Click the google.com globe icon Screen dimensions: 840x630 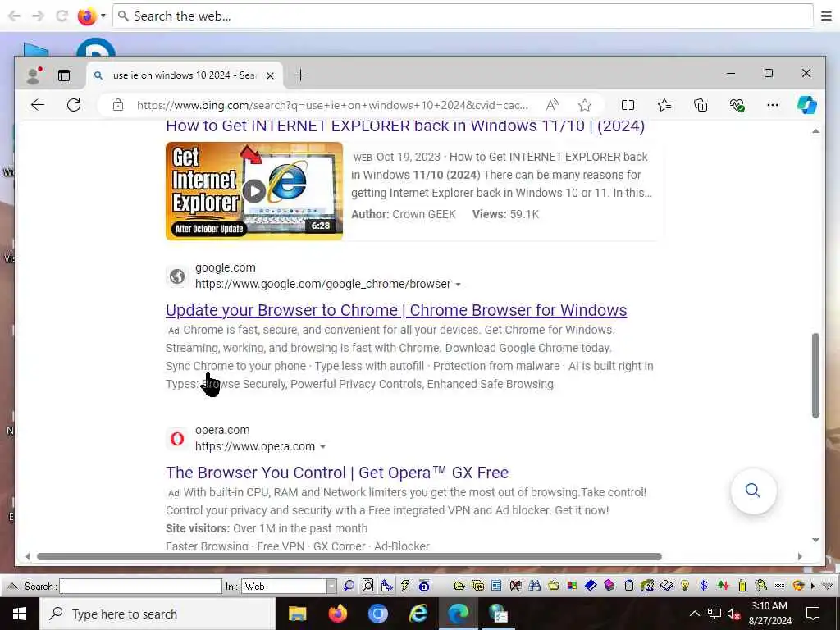click(x=177, y=276)
